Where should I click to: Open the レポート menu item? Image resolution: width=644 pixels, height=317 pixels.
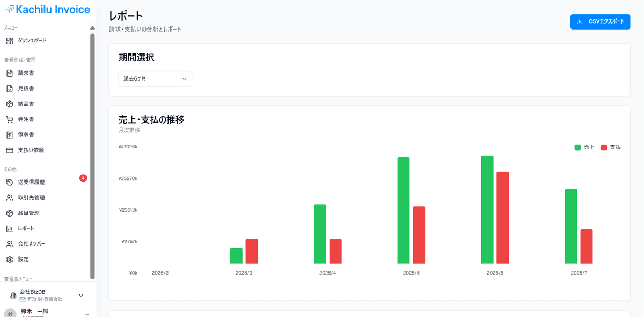(26, 229)
